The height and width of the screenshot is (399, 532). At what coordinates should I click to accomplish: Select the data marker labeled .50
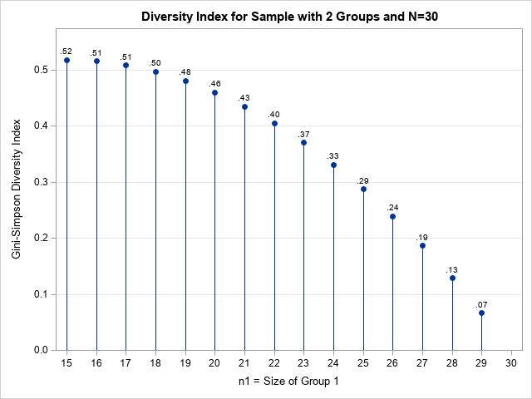coord(155,72)
